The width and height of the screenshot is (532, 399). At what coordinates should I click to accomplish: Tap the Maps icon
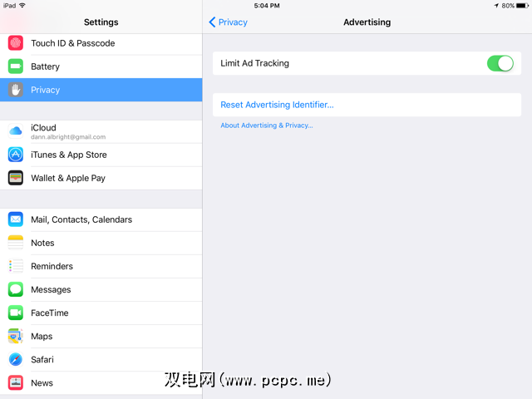(16, 336)
